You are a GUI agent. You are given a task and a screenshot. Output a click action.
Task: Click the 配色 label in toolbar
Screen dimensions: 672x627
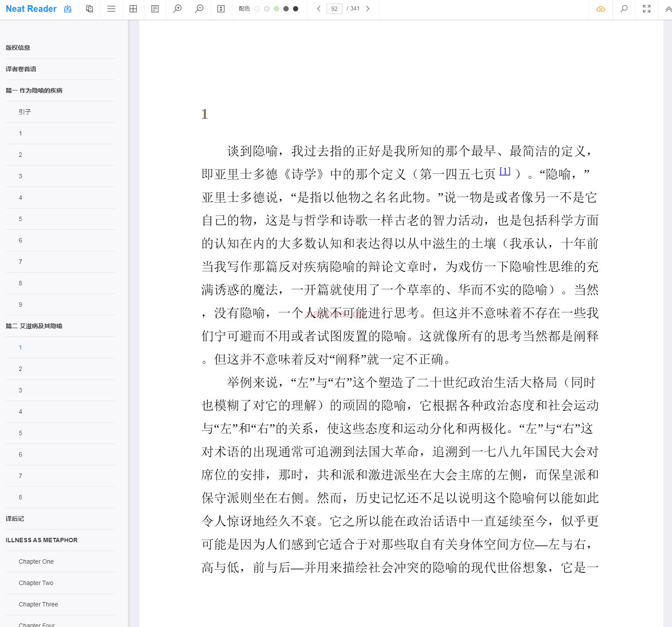245,9
